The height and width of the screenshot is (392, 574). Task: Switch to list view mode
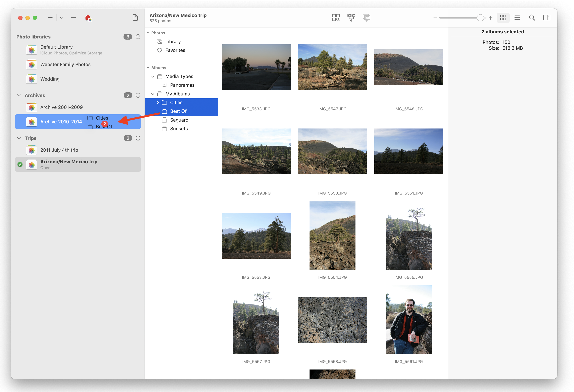pos(517,18)
